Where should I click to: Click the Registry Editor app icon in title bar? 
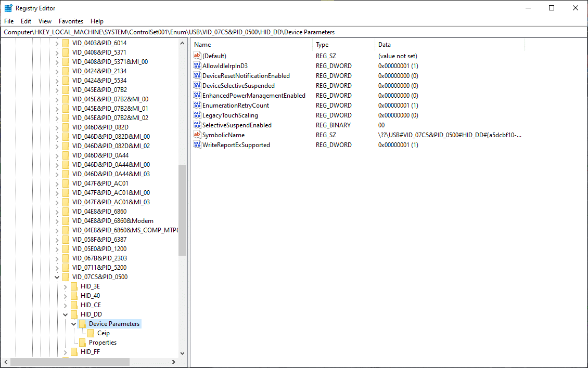coord(8,8)
